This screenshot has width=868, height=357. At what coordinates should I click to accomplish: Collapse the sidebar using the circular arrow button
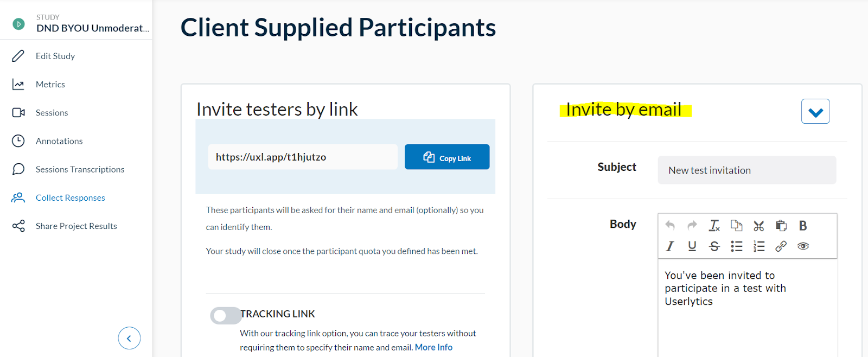coord(129,338)
